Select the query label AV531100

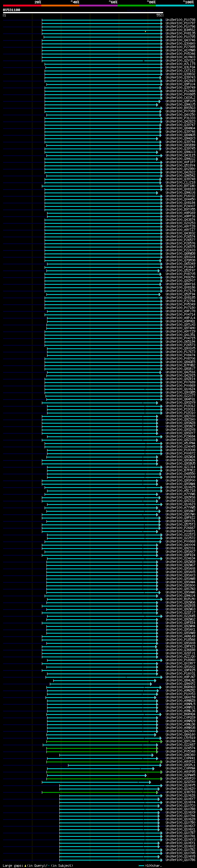click(x=11, y=10)
